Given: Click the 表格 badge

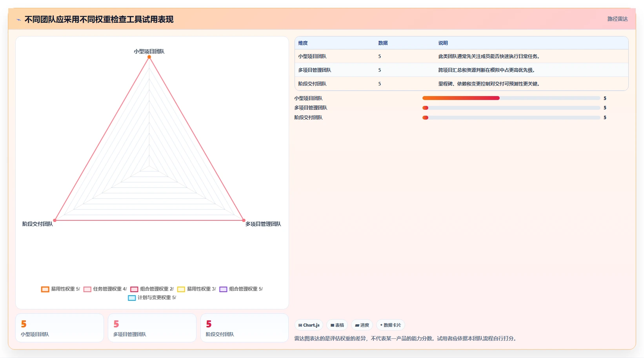Looking at the screenshot, I should [337, 325].
